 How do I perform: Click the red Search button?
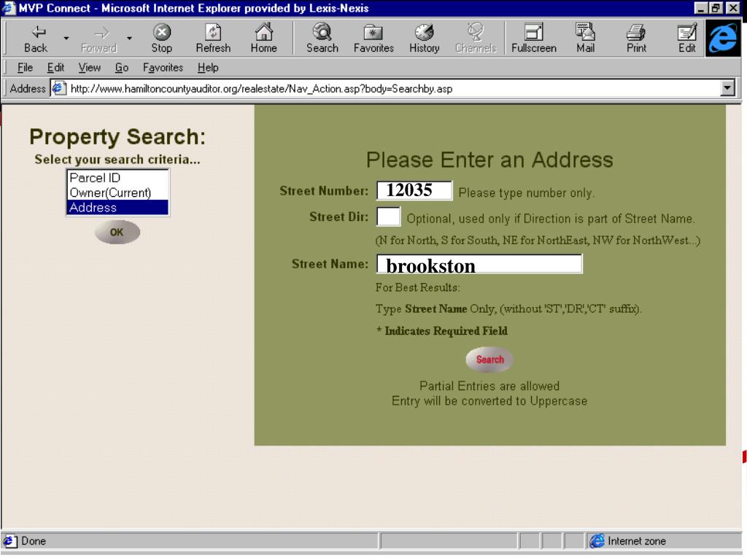click(x=489, y=359)
